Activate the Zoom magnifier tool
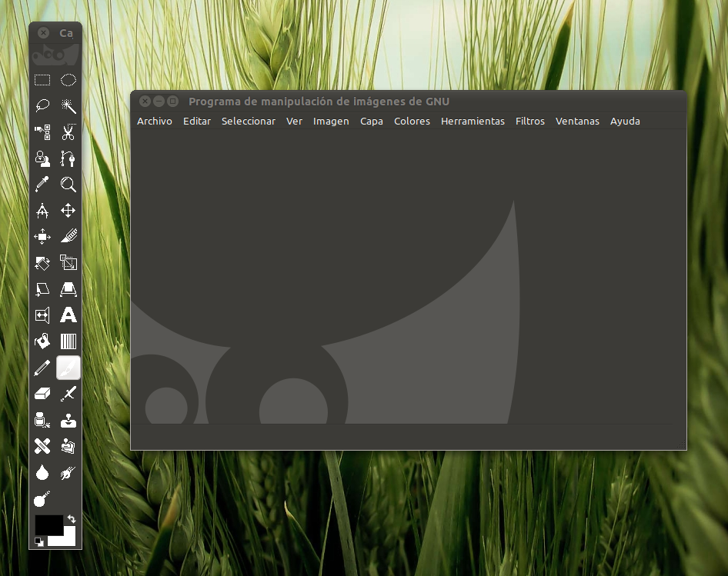The height and width of the screenshot is (576, 728). click(68, 185)
